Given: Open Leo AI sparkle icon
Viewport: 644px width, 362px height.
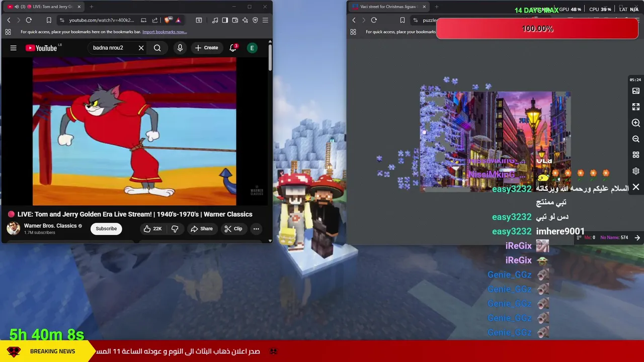Looking at the screenshot, I should pos(245,20).
